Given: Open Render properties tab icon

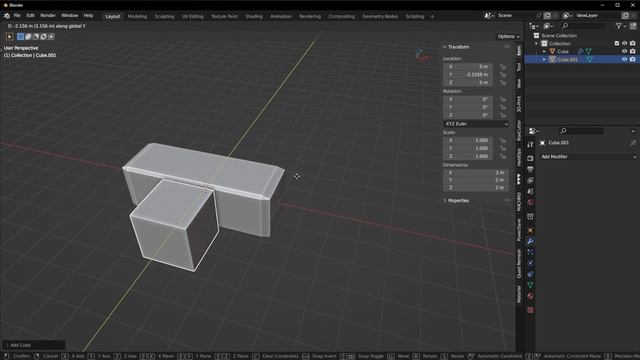Looking at the screenshot, I should [530, 158].
